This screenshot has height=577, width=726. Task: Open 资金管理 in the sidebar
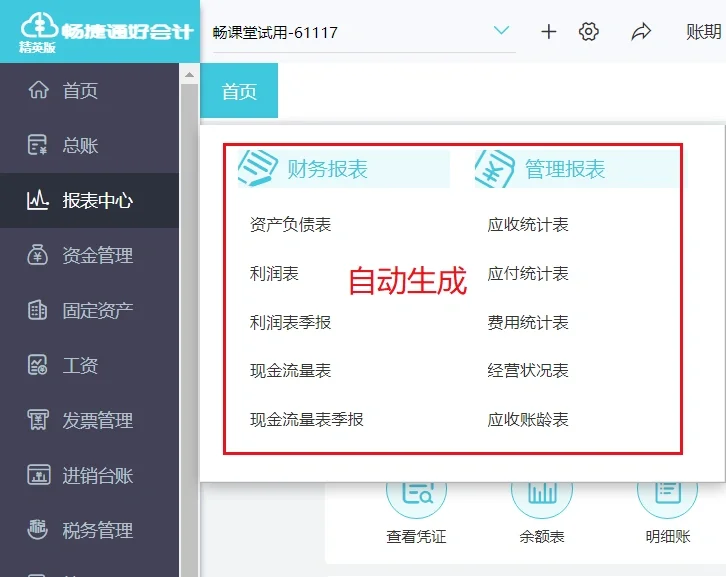click(x=89, y=255)
